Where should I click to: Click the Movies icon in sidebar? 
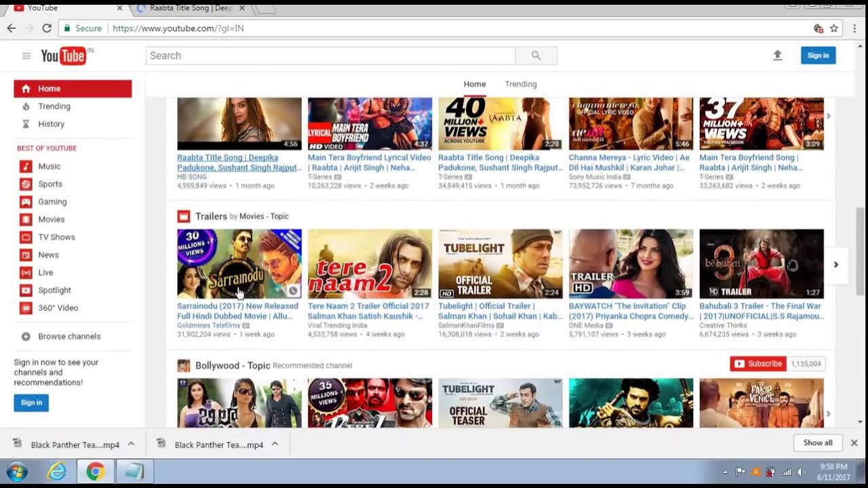coord(26,219)
